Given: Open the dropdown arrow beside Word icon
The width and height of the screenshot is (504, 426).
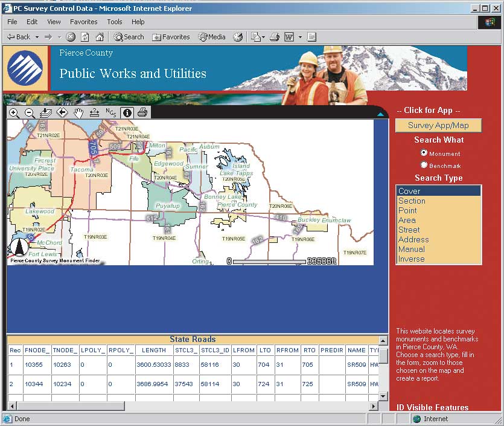Looking at the screenshot, I should pyautogui.click(x=300, y=37).
